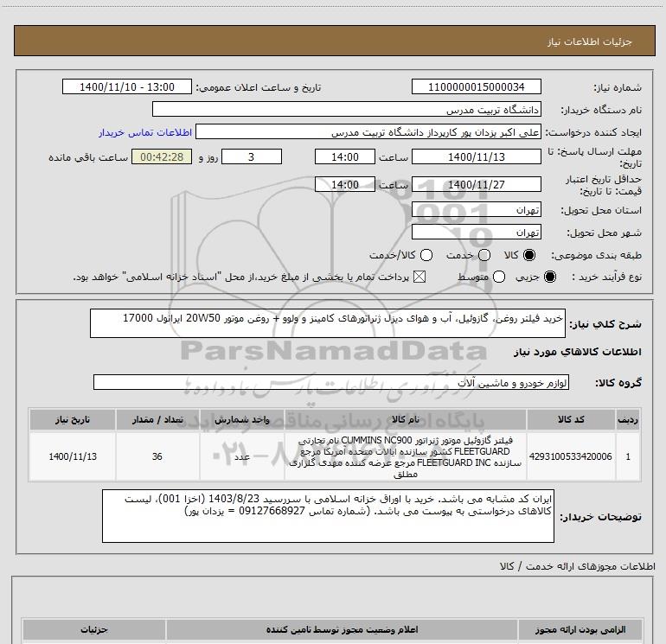Click the اطلاعات کالاهای مورد نیاز heading
The width and height of the screenshot is (666, 644).
click(x=577, y=352)
